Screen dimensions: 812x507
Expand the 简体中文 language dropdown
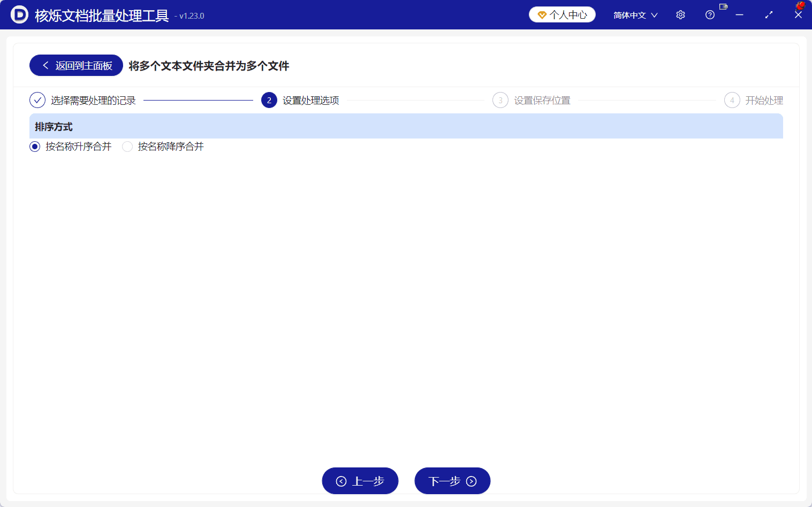tap(635, 15)
